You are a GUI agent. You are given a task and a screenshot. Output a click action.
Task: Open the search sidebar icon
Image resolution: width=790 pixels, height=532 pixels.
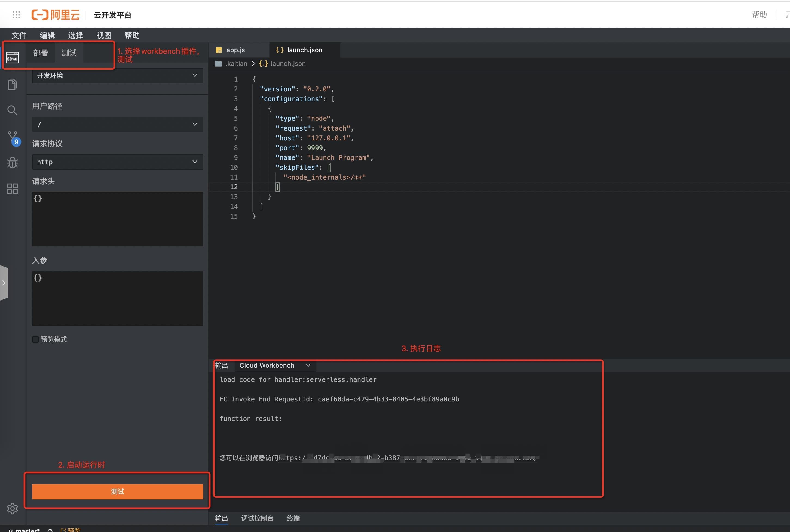coord(13,110)
